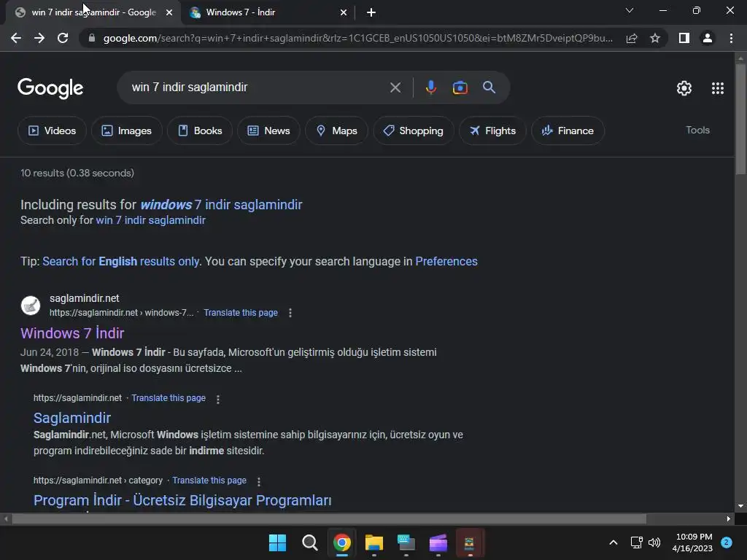Viewport: 747px width, 560px height.
Task: Switch to Finance results
Action: click(x=568, y=131)
